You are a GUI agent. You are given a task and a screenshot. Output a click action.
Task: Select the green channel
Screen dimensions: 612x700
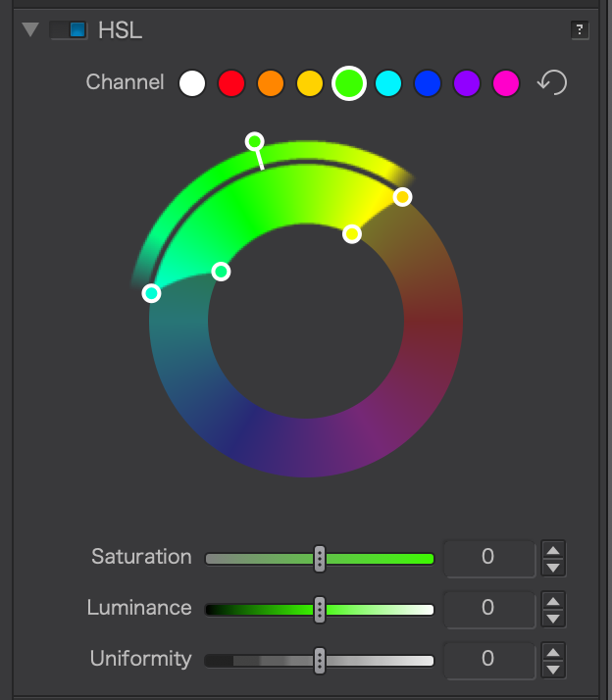(x=349, y=83)
